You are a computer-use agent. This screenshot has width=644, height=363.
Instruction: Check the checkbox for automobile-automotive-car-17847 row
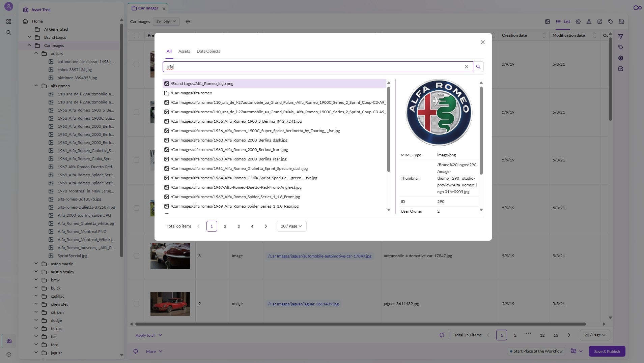pos(136,256)
